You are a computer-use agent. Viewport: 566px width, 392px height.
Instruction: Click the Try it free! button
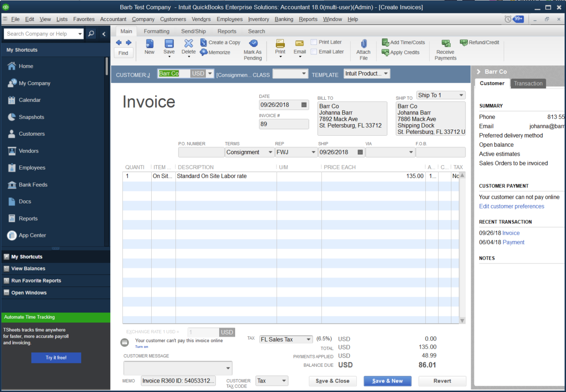tap(56, 358)
